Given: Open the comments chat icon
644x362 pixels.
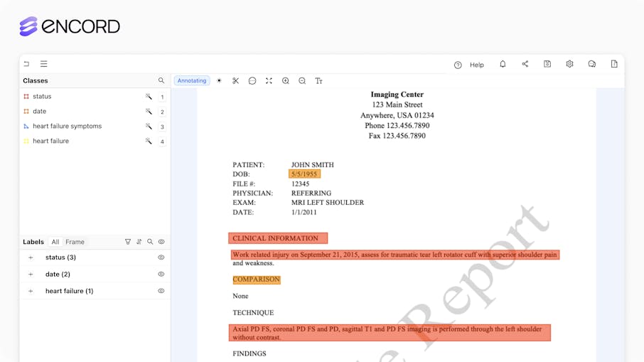Looking at the screenshot, I should 592,64.
